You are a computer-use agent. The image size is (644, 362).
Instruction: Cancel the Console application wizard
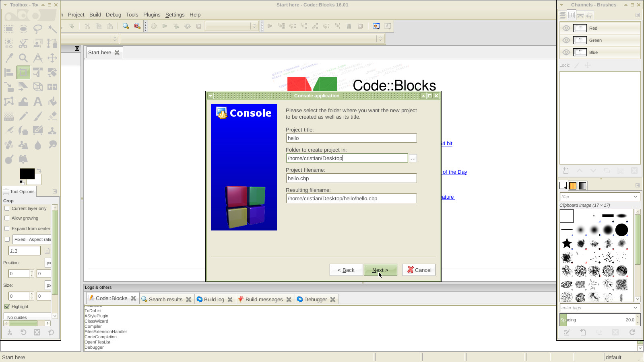pos(419,270)
